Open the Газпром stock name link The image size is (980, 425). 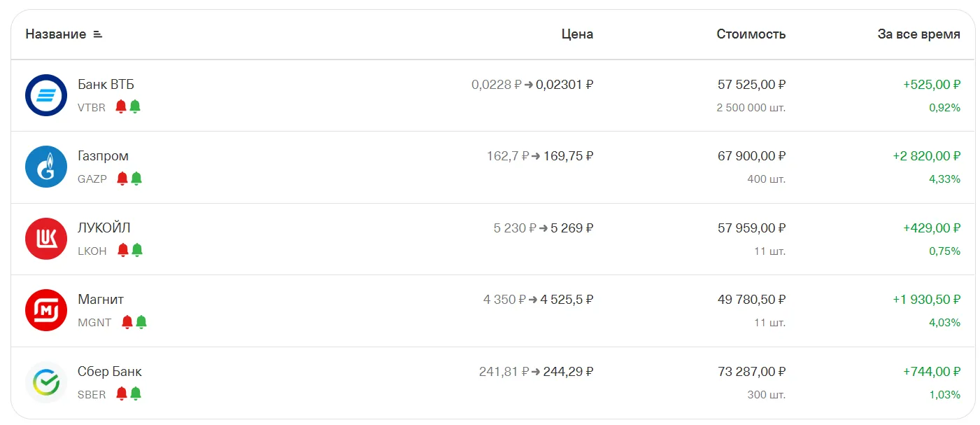104,156
